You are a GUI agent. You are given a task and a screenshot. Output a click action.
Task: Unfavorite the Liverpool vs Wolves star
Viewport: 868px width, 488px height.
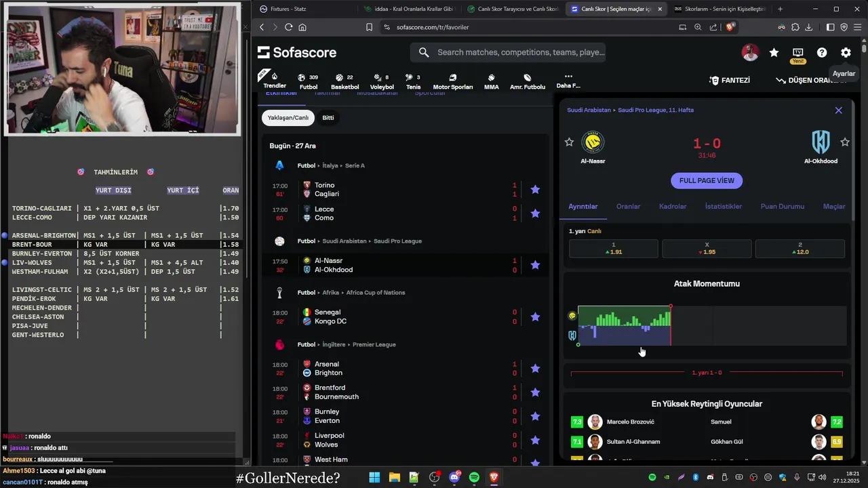(x=535, y=440)
